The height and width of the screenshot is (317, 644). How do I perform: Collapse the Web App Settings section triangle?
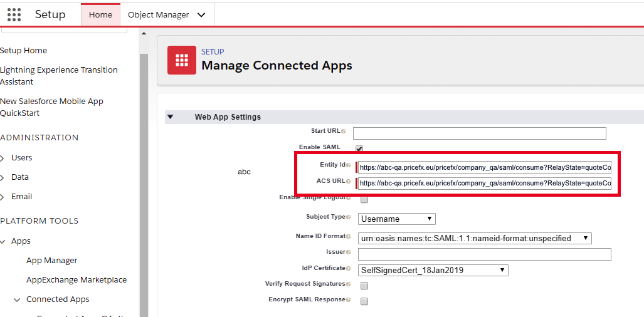[171, 117]
